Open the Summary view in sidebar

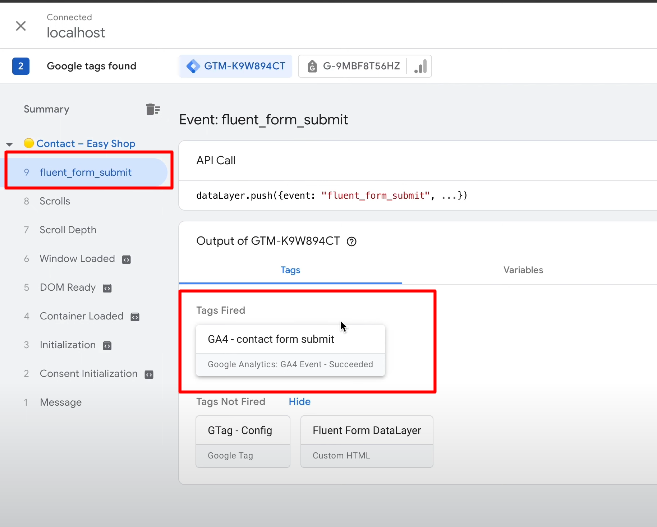tap(47, 109)
